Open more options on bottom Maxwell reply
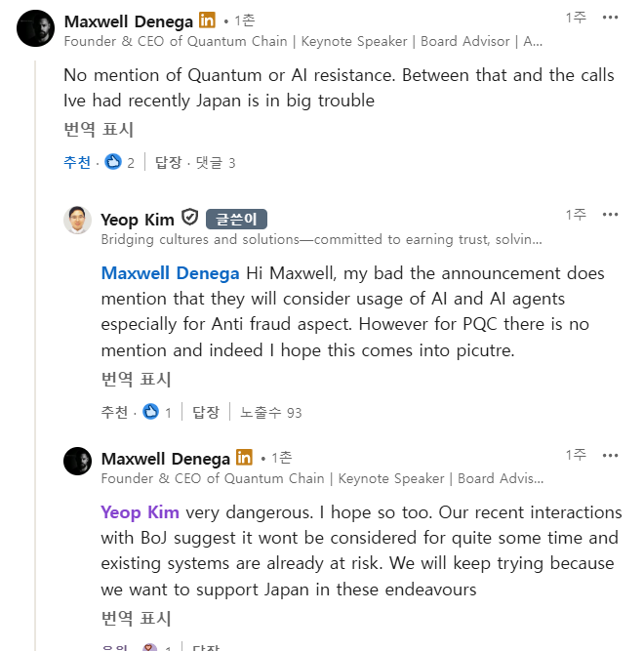This screenshot has height=651, width=644. 610,455
